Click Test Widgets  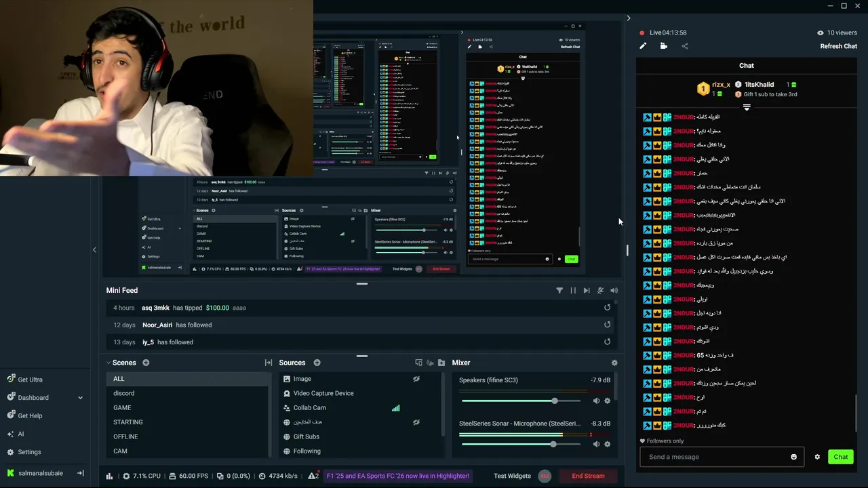point(512,476)
